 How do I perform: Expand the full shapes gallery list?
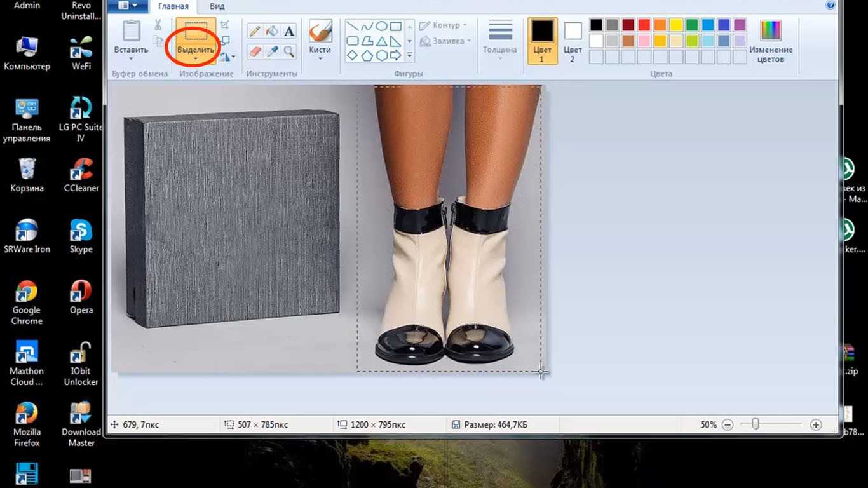[x=410, y=56]
